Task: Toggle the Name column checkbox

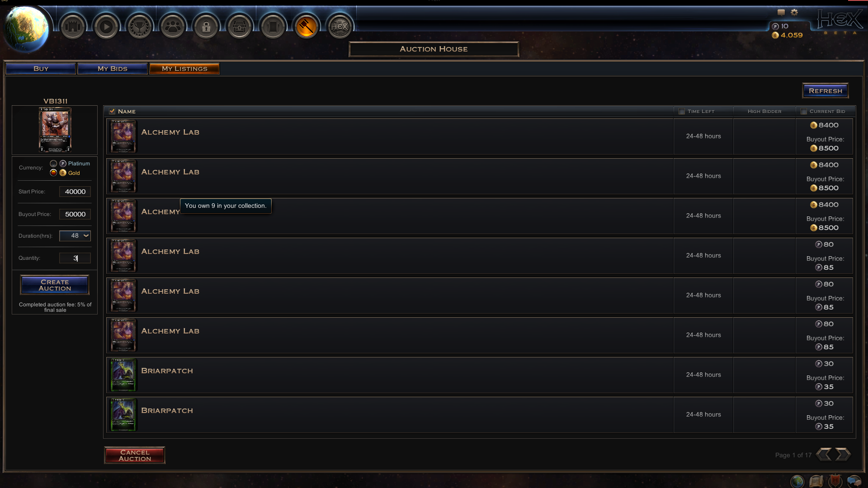Action: click(112, 111)
